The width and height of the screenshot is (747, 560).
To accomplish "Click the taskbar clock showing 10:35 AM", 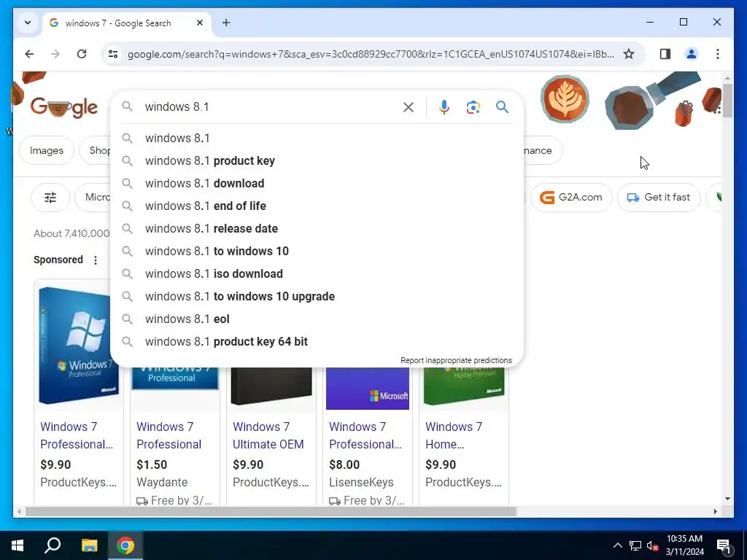I will (684, 545).
